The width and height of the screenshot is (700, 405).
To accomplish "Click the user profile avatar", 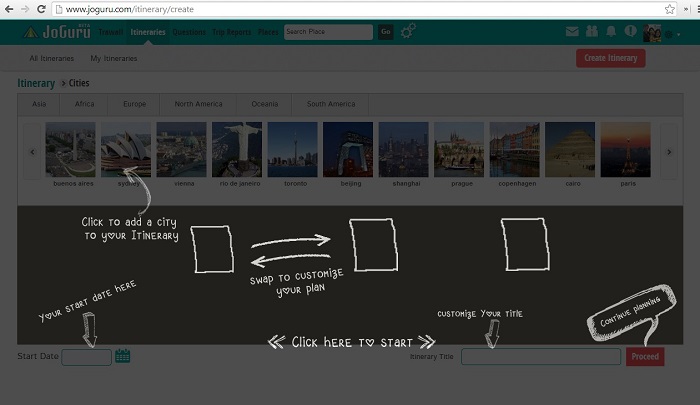I will coord(652,33).
